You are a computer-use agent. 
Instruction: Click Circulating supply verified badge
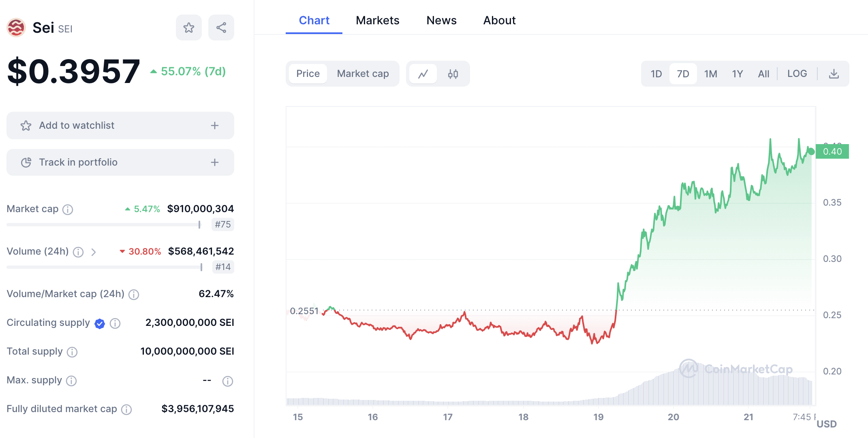pos(100,323)
